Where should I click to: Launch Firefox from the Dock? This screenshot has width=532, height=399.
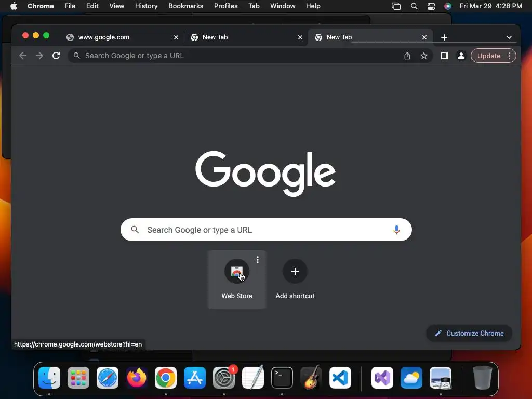[137, 378]
